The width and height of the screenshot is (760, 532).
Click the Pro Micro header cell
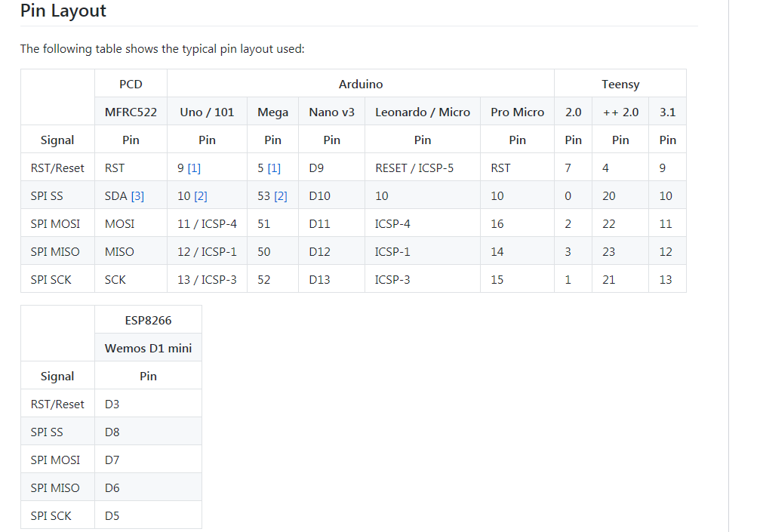click(x=517, y=112)
